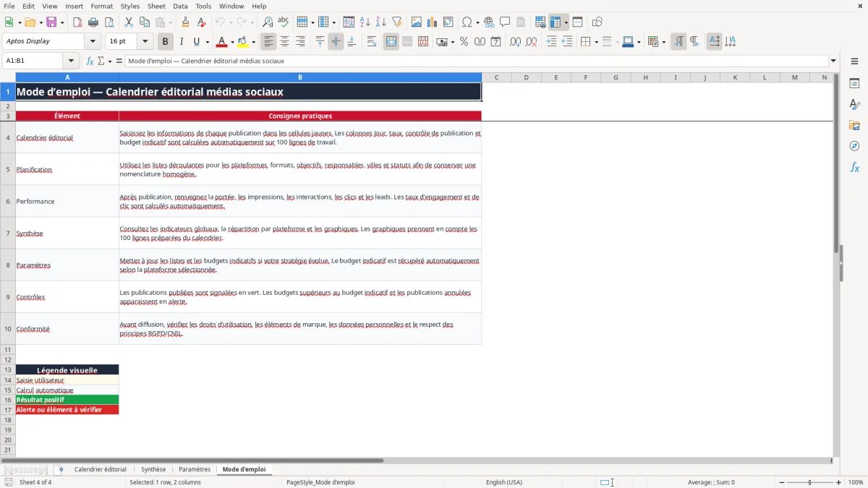Toggle Align Left
Screen dimensions: 868x488
pyautogui.click(x=269, y=42)
